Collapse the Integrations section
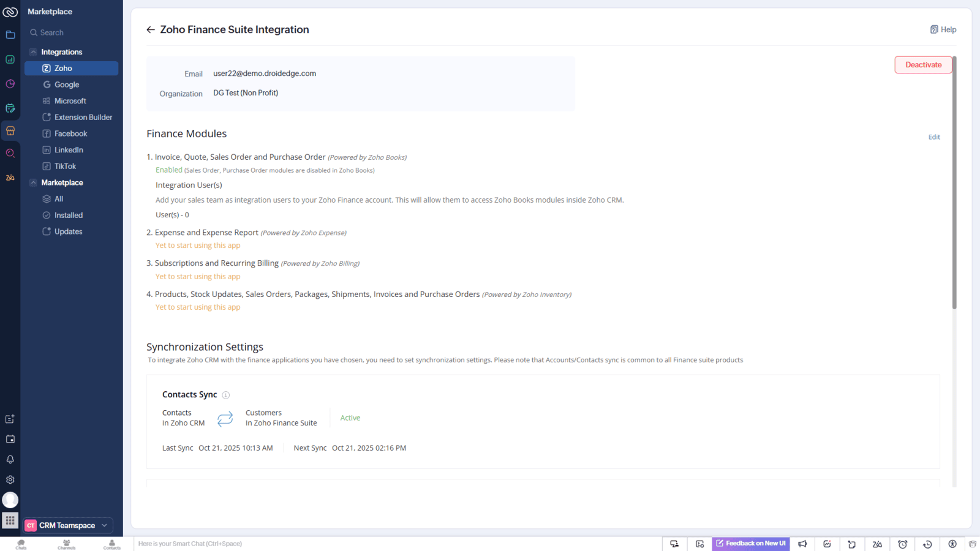Image resolution: width=980 pixels, height=551 pixels. click(x=34, y=52)
